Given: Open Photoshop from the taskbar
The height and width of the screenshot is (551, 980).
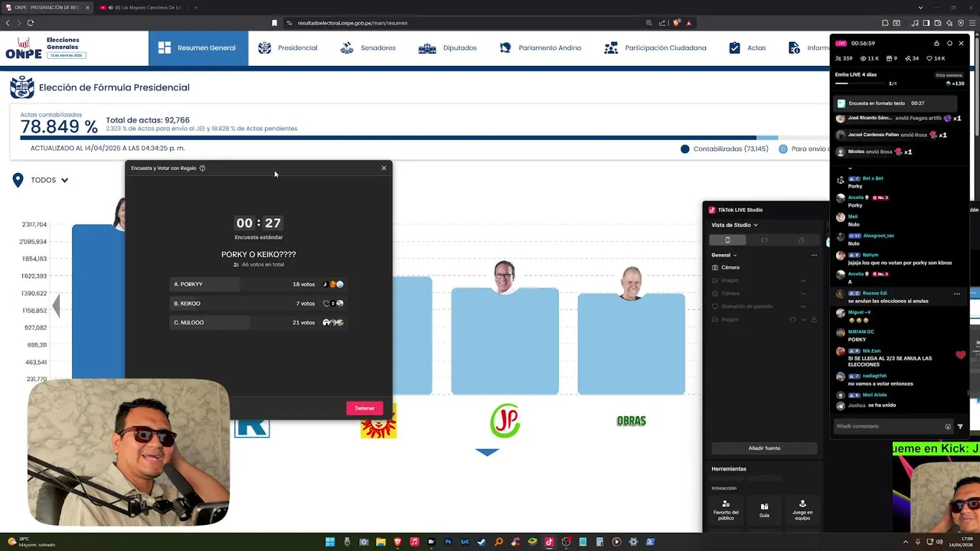Looking at the screenshot, I should pyautogui.click(x=448, y=542).
